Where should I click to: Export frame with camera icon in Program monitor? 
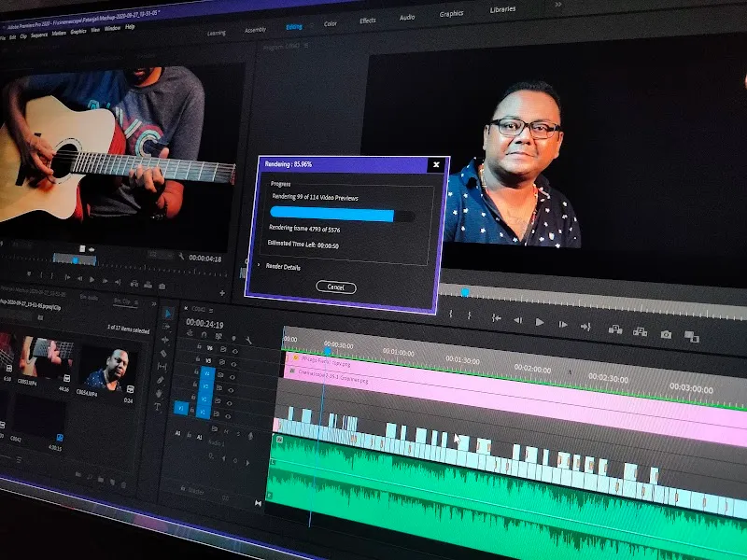pyautogui.click(x=666, y=334)
